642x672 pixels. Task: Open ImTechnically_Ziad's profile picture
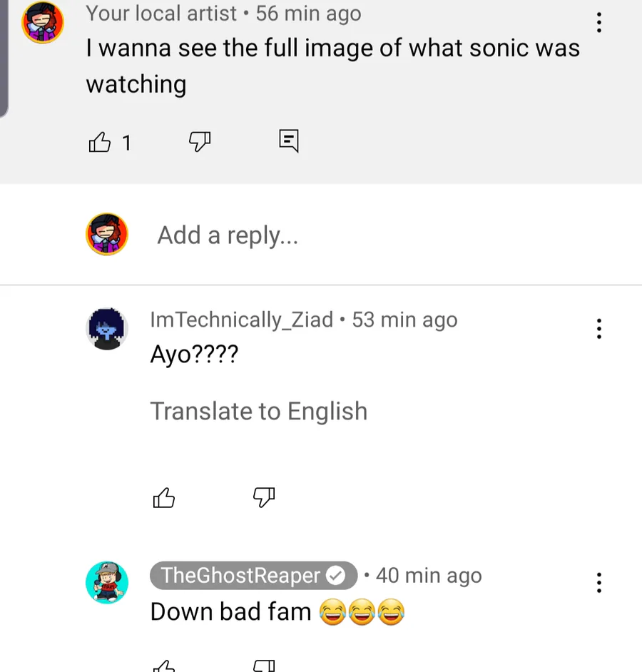pos(107,329)
